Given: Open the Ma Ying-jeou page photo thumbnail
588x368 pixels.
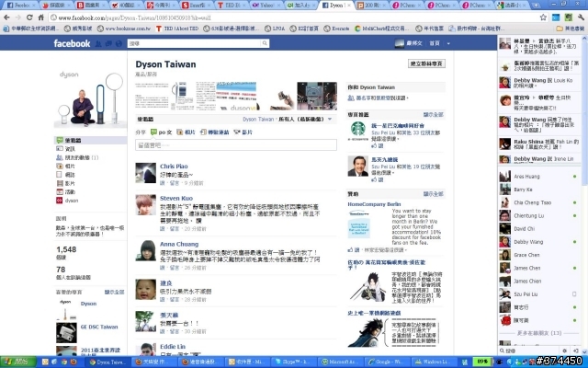Looking at the screenshot, I should [x=357, y=166].
